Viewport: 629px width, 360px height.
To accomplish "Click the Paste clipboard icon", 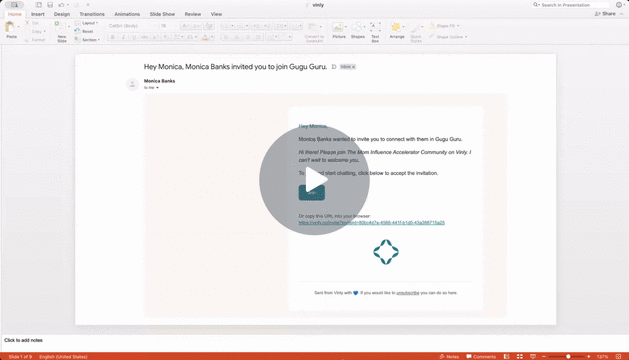I will click(10, 27).
